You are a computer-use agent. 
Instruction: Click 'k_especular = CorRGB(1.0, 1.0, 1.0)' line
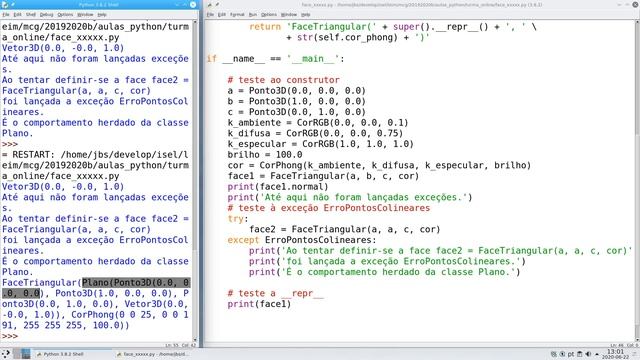coord(320,144)
